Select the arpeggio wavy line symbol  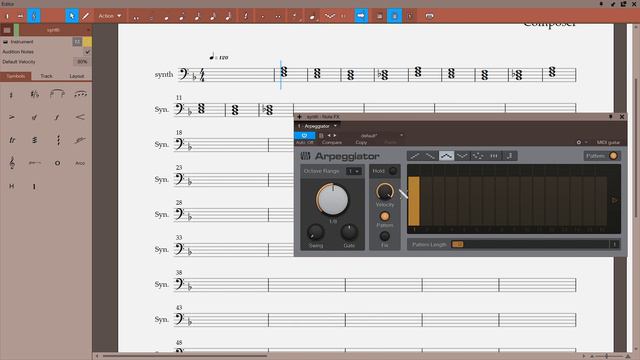(58, 140)
